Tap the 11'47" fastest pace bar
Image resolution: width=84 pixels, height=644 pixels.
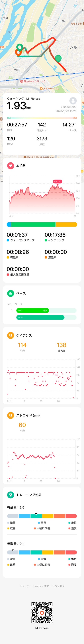click(33, 310)
